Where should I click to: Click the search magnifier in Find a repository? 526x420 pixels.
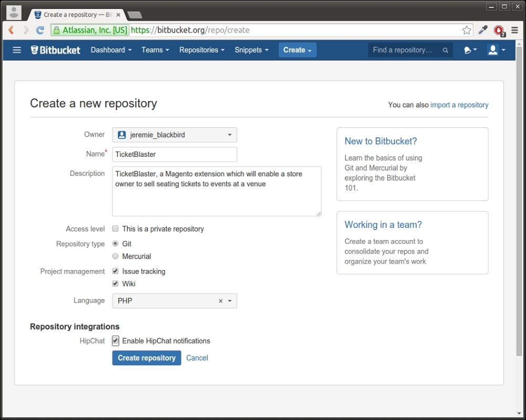tap(445, 50)
